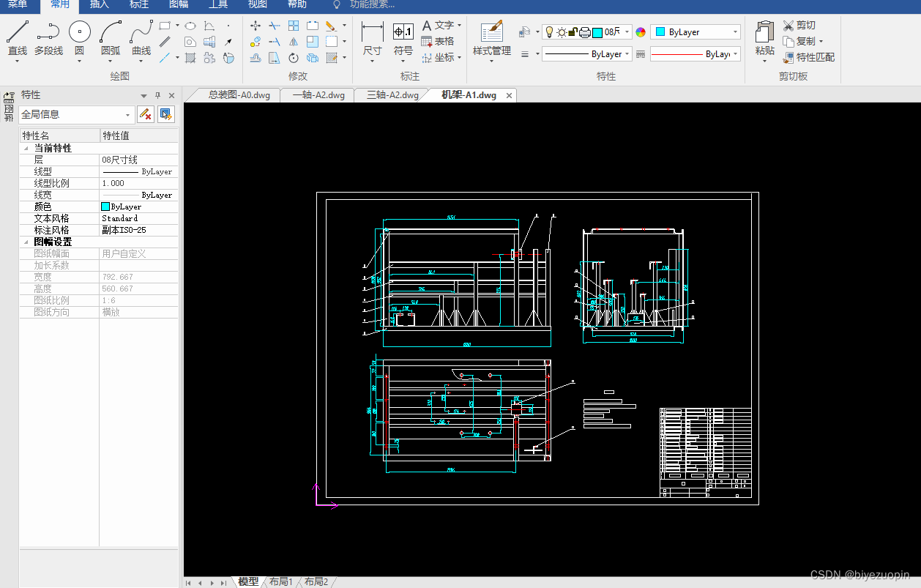This screenshot has width=921, height=588.
Task: Click the color wheel swatch in 特性 group
Action: point(641,32)
